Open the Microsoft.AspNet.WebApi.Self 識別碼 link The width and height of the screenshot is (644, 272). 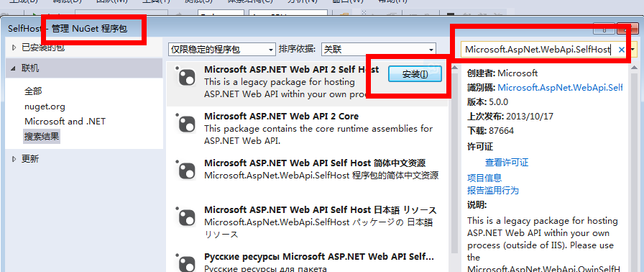coord(560,87)
